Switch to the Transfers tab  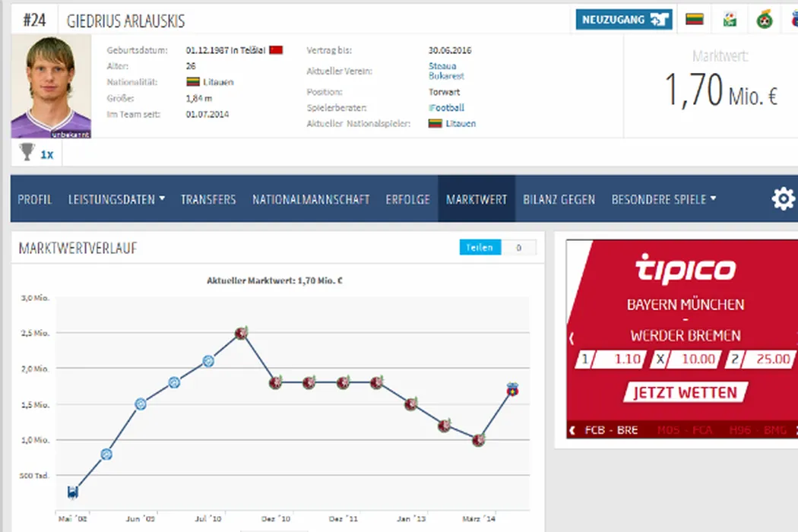coord(208,200)
